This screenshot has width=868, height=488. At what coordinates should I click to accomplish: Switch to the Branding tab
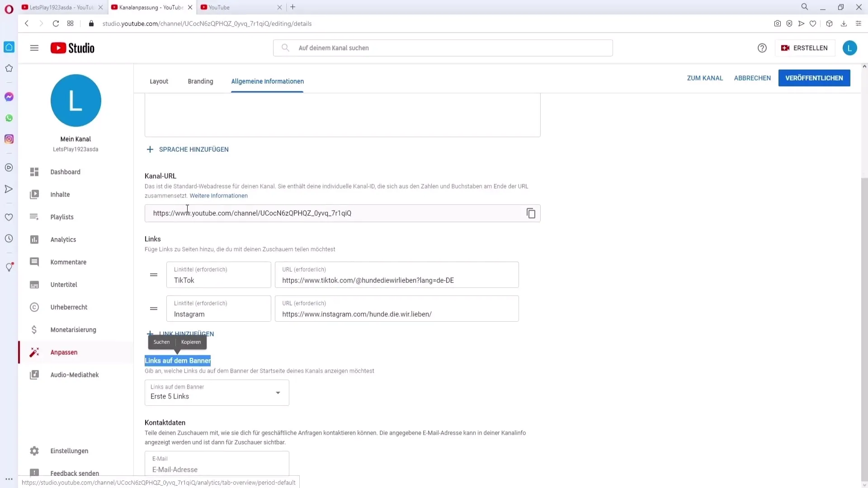[200, 81]
